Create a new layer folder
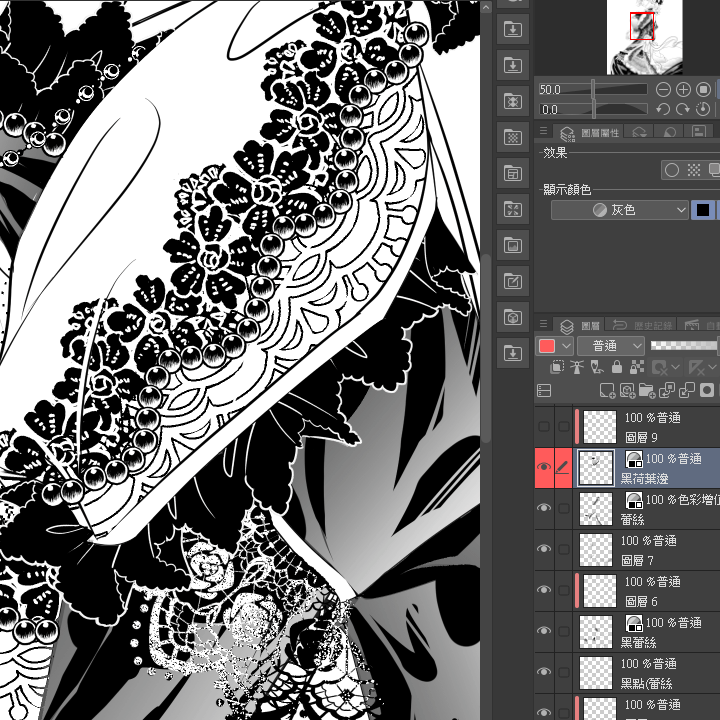This screenshot has height=720, width=720. 647,391
